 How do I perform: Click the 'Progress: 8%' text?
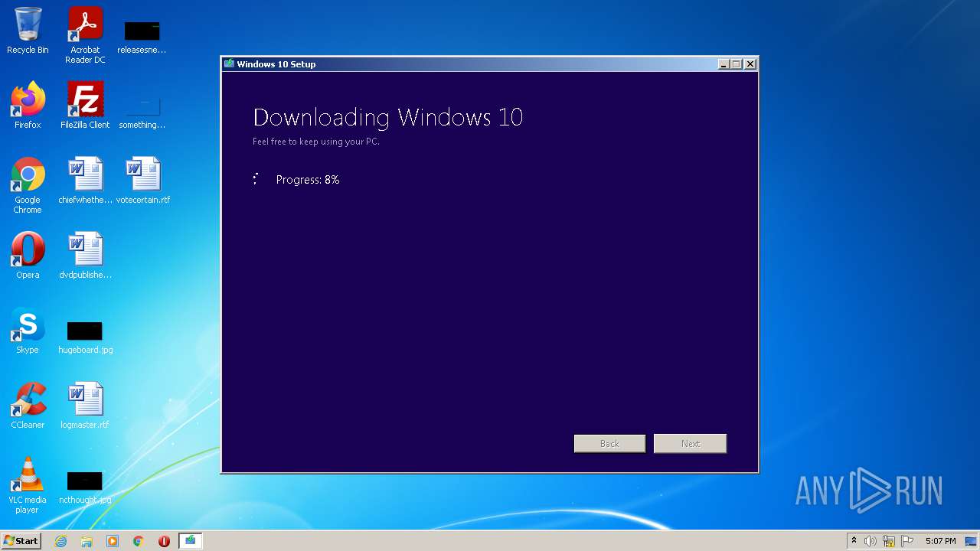click(308, 180)
